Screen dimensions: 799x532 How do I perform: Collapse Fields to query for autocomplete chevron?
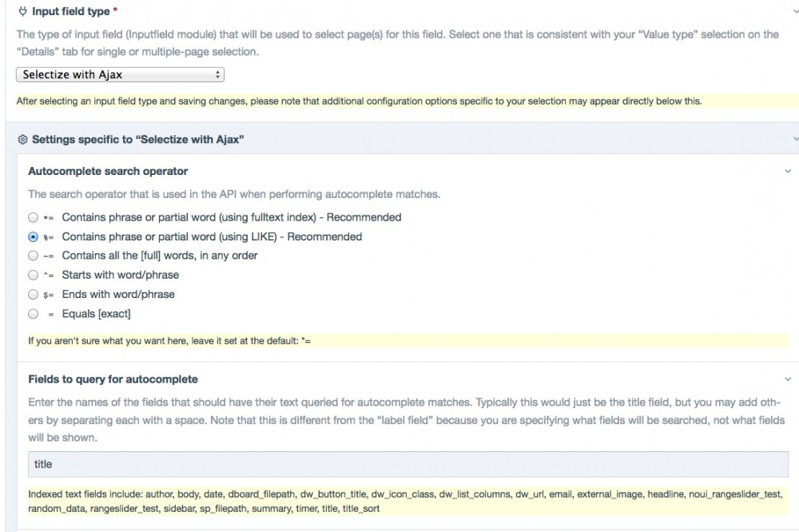[788, 379]
